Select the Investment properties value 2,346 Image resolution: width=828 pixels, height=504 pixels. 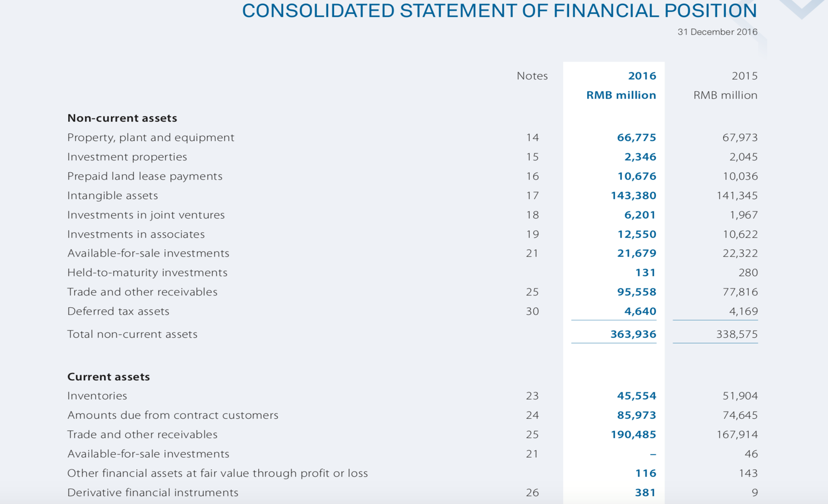click(x=640, y=157)
